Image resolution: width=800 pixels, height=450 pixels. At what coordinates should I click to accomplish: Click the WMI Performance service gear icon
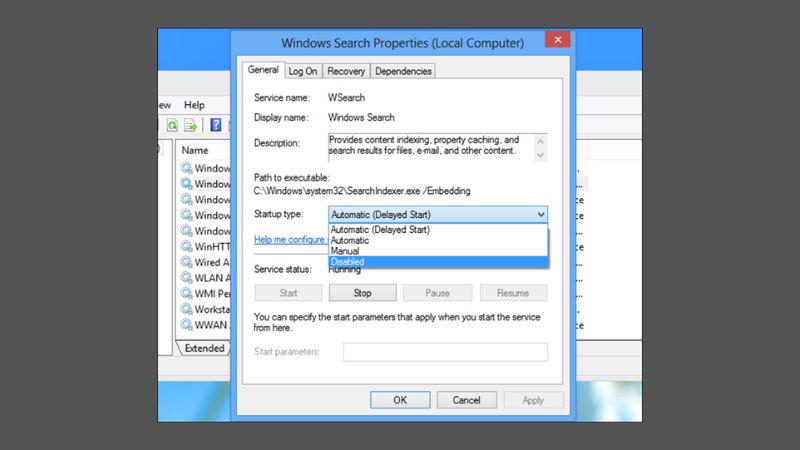(186, 295)
